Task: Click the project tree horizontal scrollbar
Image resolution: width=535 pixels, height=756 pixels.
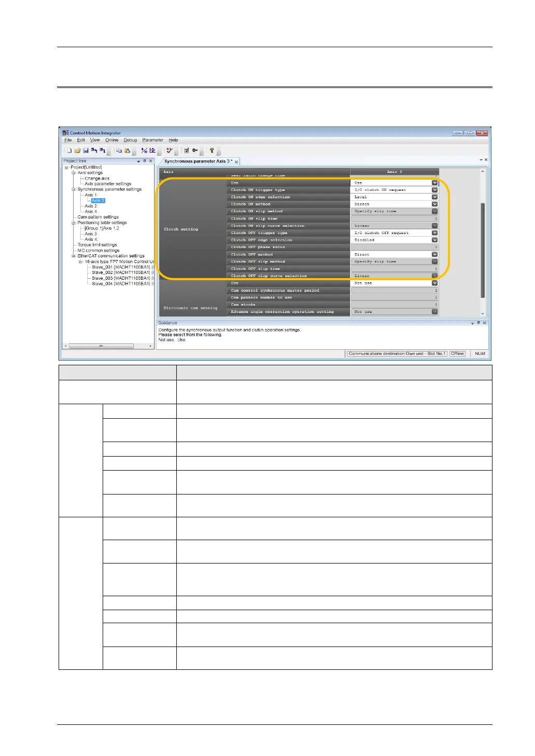Action: 101,346
